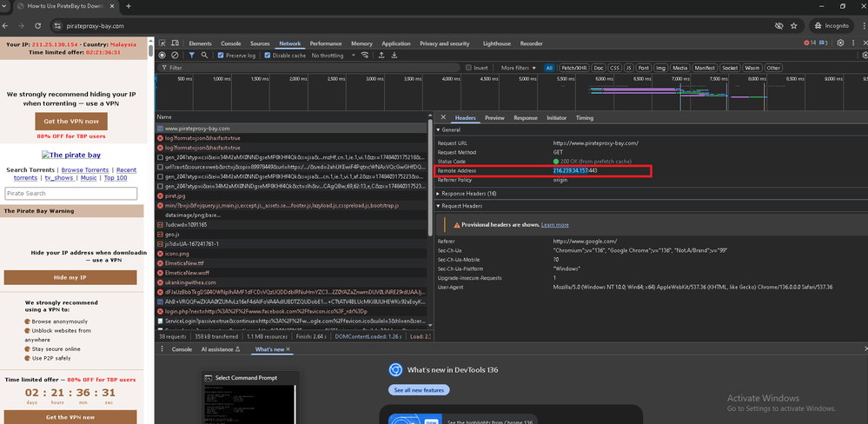This screenshot has width=868, height=424.
Task: Clear the network log
Action: [175, 56]
